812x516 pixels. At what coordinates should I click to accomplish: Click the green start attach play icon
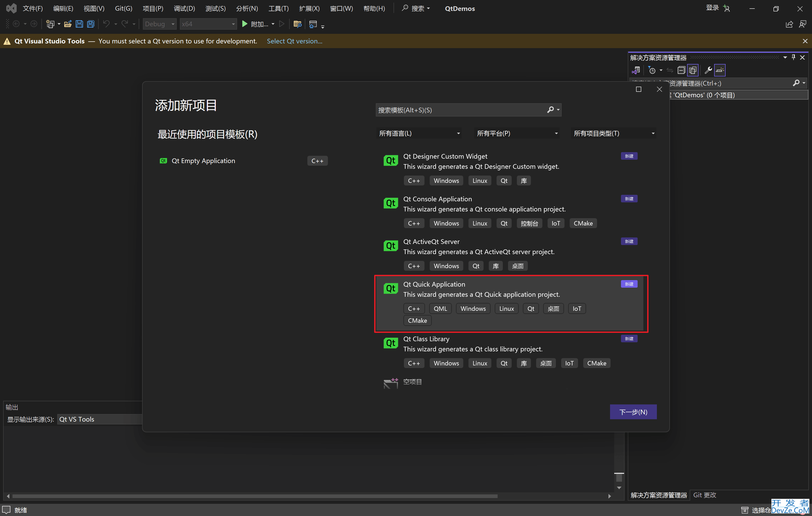click(245, 24)
